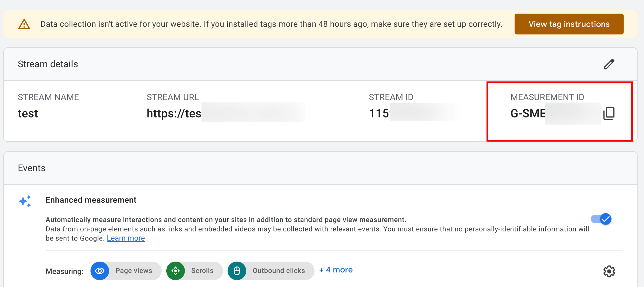This screenshot has width=644, height=287.
Task: Click the warning triangle icon in the banner
Action: coord(24,24)
